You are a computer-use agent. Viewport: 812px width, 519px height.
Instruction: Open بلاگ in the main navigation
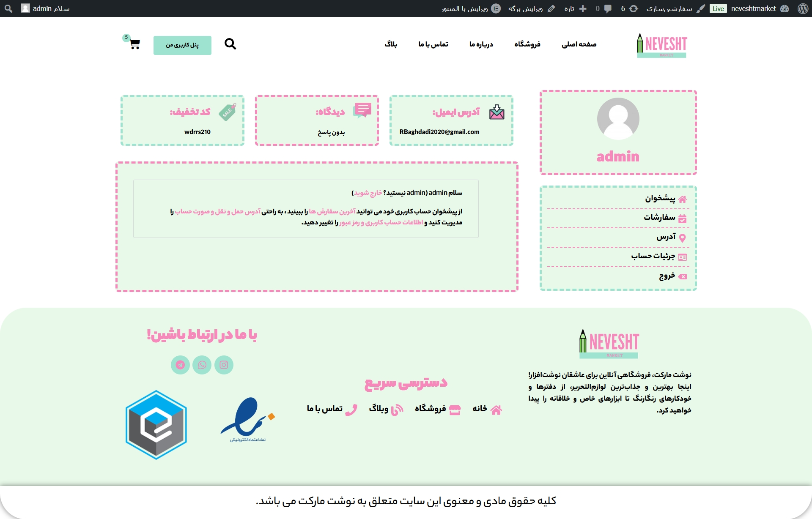391,44
